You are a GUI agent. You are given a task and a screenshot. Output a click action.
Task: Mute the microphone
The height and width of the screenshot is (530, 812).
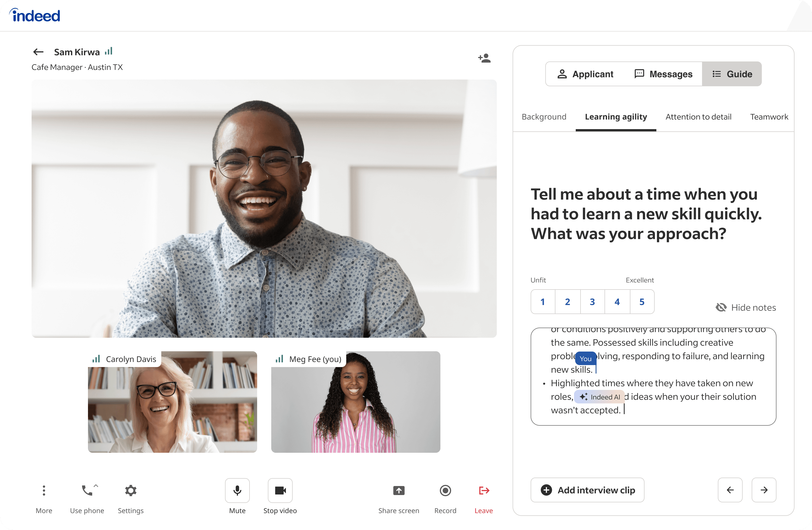(237, 491)
